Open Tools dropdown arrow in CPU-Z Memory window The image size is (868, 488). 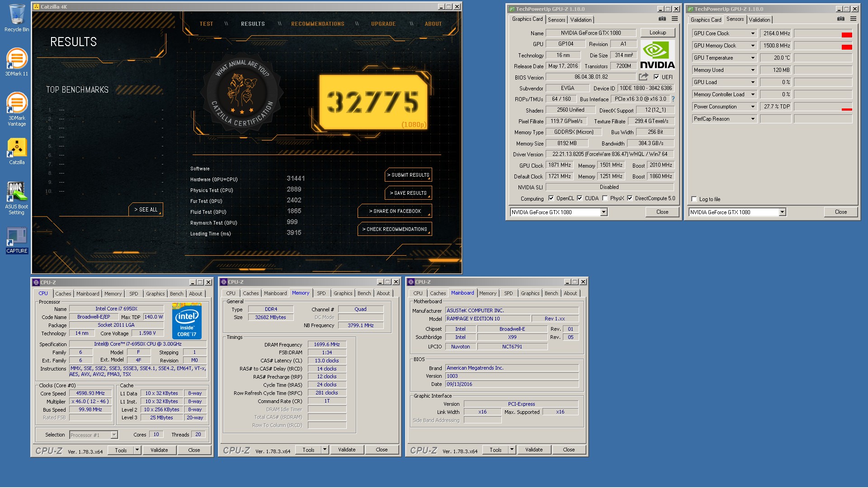click(x=325, y=450)
